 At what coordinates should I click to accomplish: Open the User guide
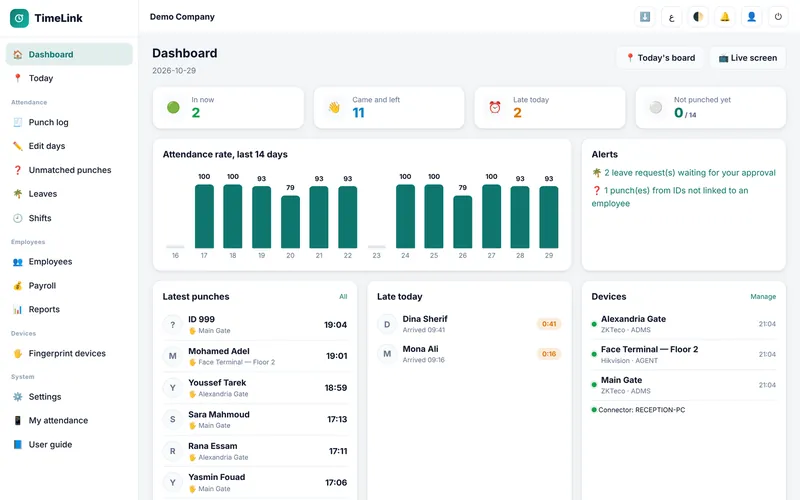[x=69, y=444]
